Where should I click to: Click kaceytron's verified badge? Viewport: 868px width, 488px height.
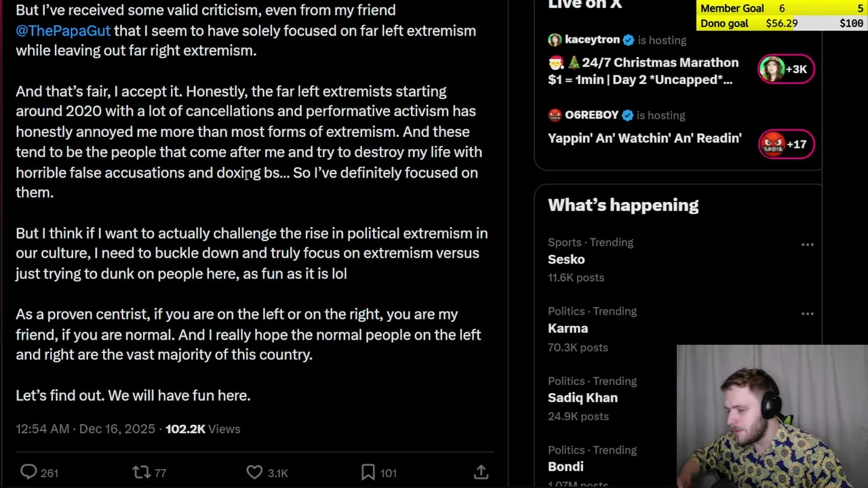click(629, 40)
